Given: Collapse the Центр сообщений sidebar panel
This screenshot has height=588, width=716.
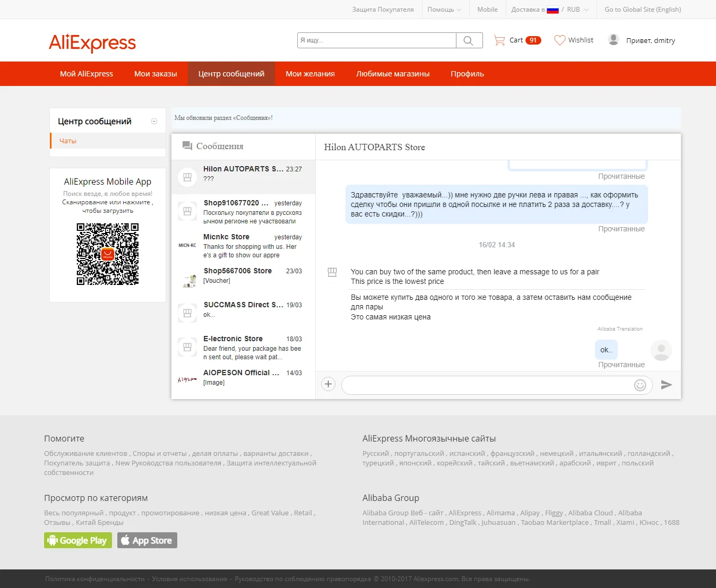Looking at the screenshot, I should (154, 122).
